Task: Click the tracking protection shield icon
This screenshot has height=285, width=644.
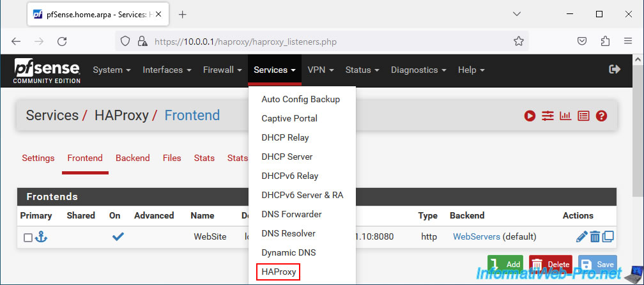Action: (125, 41)
